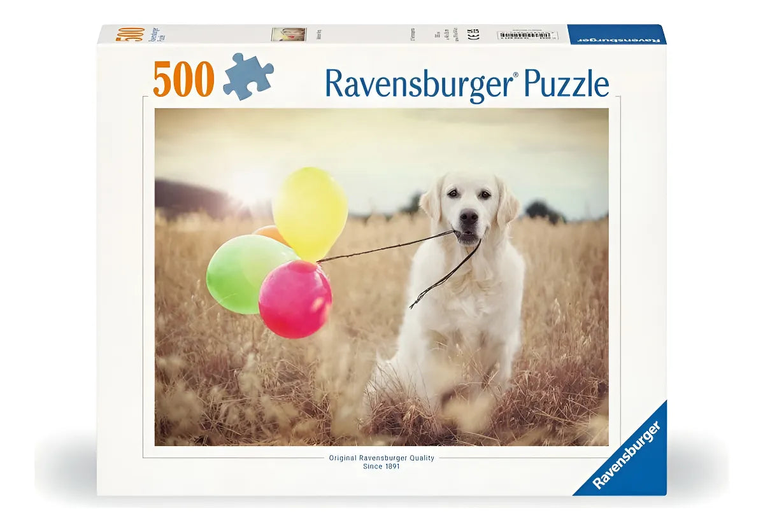Viewport: 763px width, 532px height.
Task: Open the small thumbnail on box top edge
Action: tap(289, 34)
